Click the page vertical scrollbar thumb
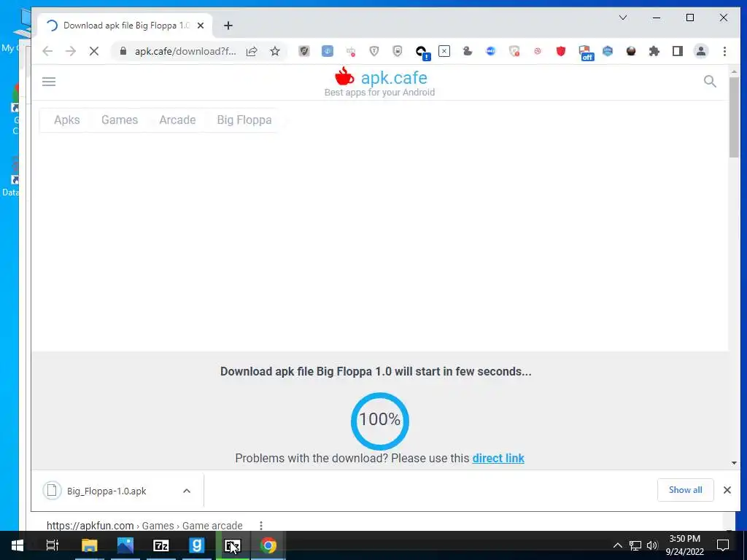Image resolution: width=747 pixels, height=560 pixels. (x=734, y=117)
